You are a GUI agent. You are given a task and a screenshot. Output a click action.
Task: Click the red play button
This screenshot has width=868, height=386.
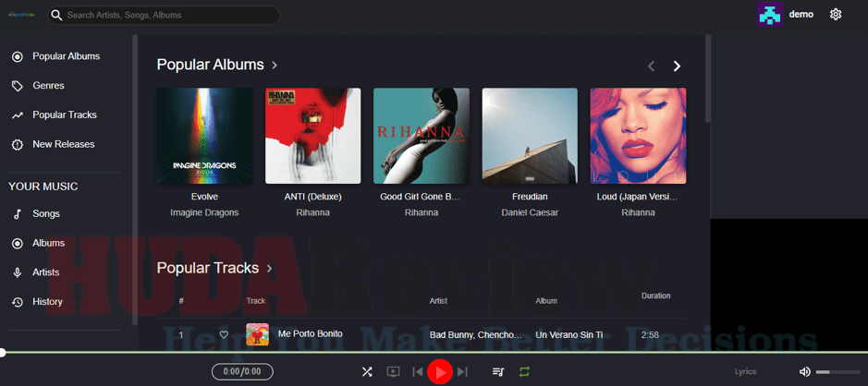pos(440,372)
